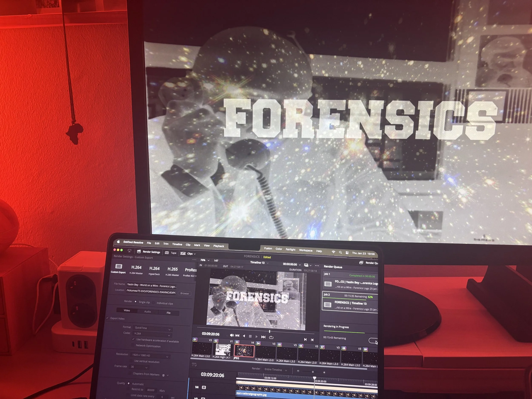The height and width of the screenshot is (399, 532).
Task: Click the timeline zoom slider handle
Action: tap(313, 372)
